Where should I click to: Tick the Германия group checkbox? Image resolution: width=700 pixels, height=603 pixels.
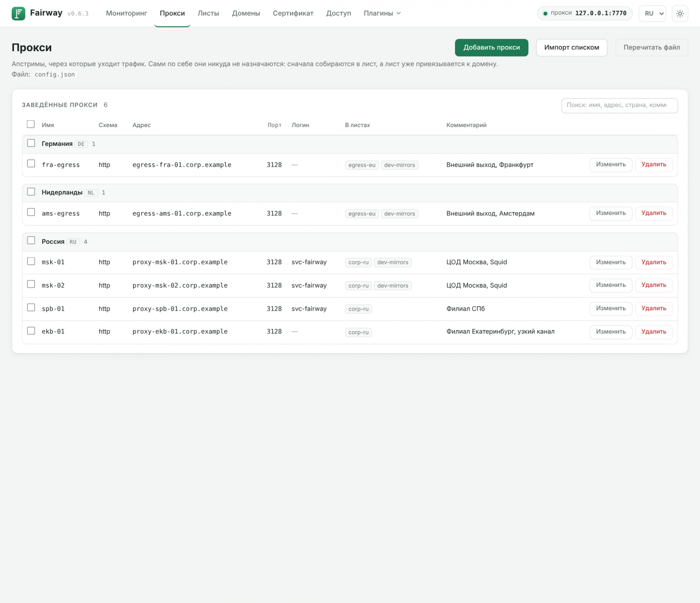click(31, 143)
